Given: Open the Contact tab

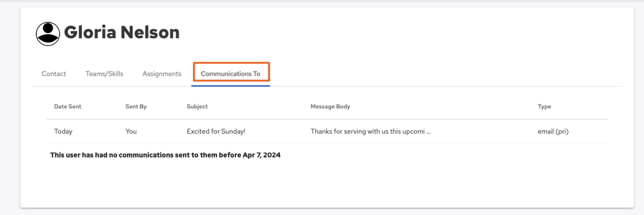Looking at the screenshot, I should coord(54,74).
